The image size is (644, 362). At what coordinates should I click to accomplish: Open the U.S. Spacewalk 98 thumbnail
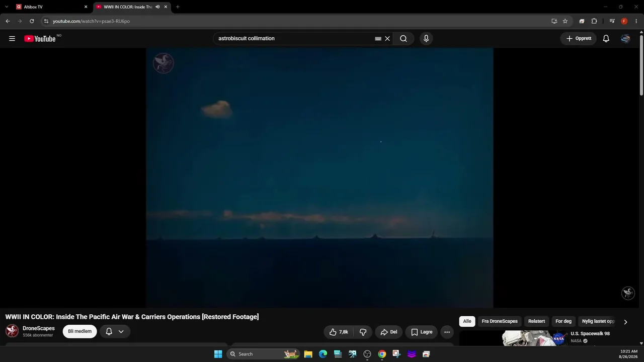[514, 338]
